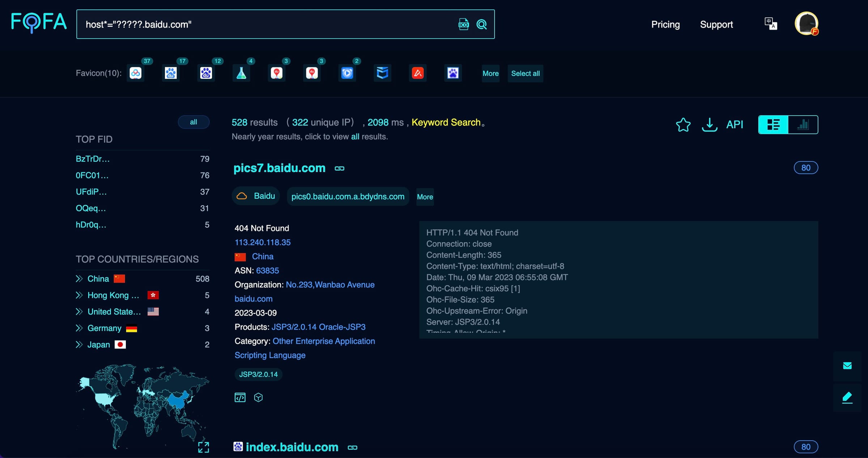
Task: Select the flask-shaped favicon filter
Action: (242, 73)
